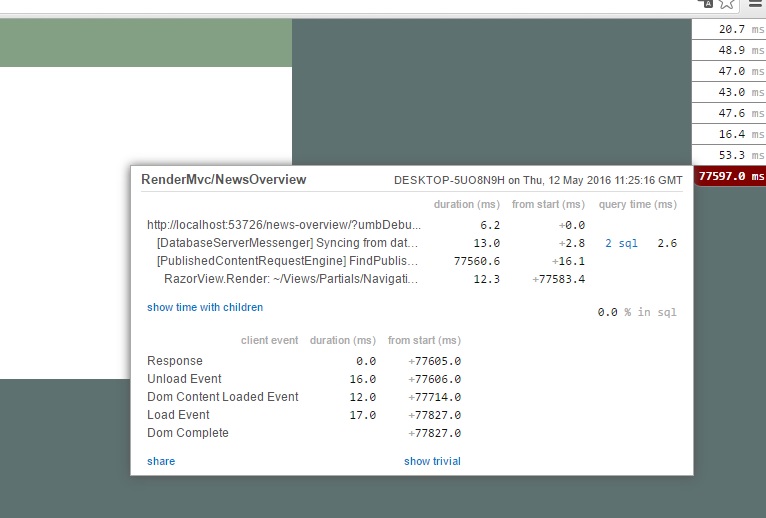Viewport: 766px width, 518px height.
Task: Select the 43.0 ms timing entry
Action: pyautogui.click(x=731, y=92)
